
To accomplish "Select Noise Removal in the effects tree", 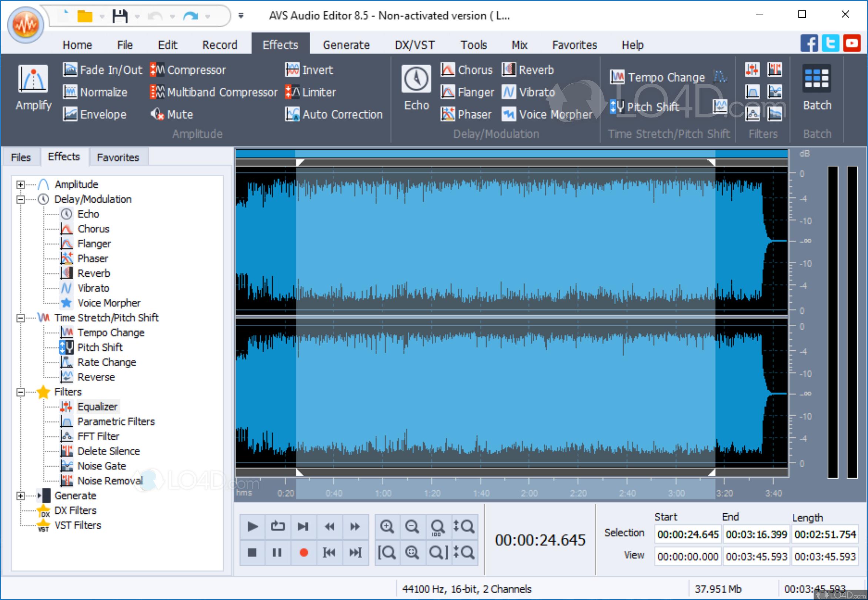I will (110, 481).
